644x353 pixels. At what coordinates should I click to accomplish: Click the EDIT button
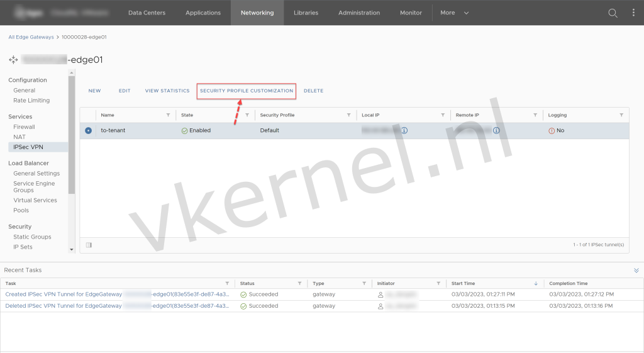pos(125,91)
